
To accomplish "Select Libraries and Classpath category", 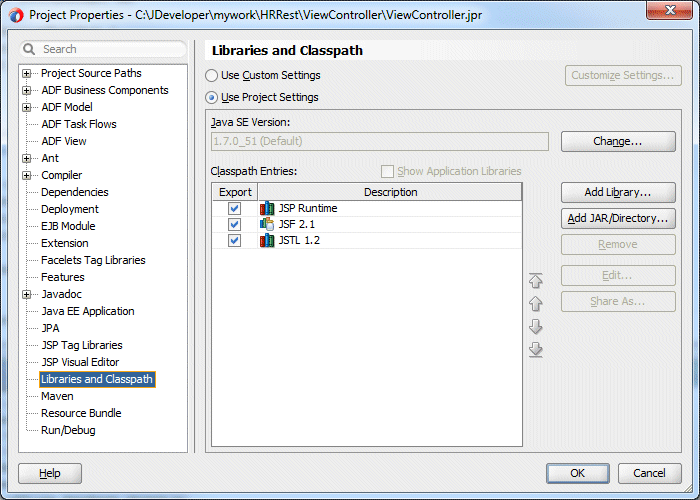I will click(x=97, y=379).
